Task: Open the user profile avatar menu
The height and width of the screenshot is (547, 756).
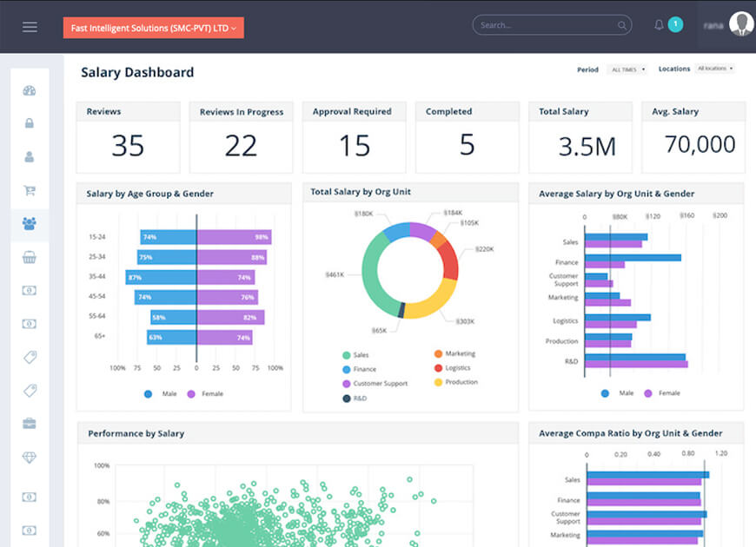Action: coord(740,24)
